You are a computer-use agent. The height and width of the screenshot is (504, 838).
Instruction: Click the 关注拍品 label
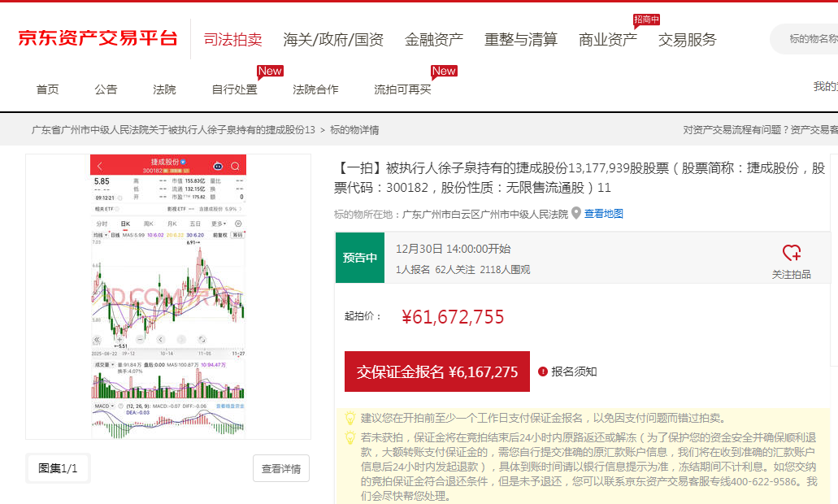(x=791, y=274)
